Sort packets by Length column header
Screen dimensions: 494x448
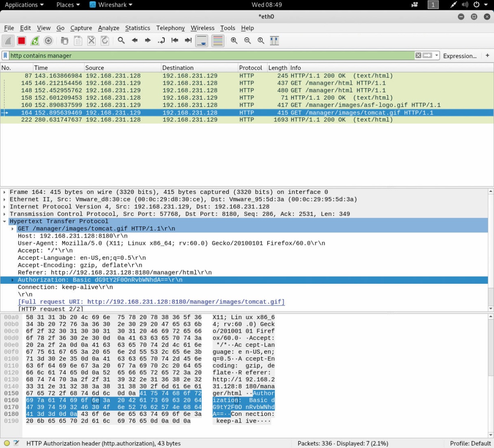(277, 68)
